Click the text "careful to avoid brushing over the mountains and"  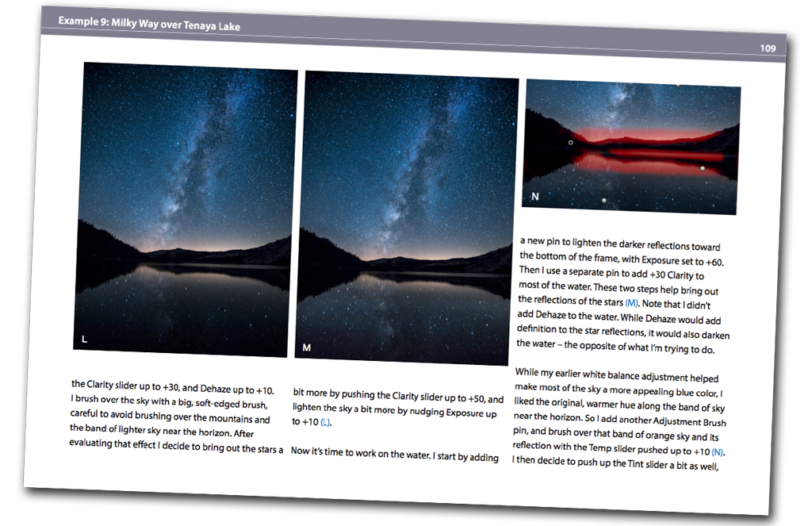click(x=170, y=417)
